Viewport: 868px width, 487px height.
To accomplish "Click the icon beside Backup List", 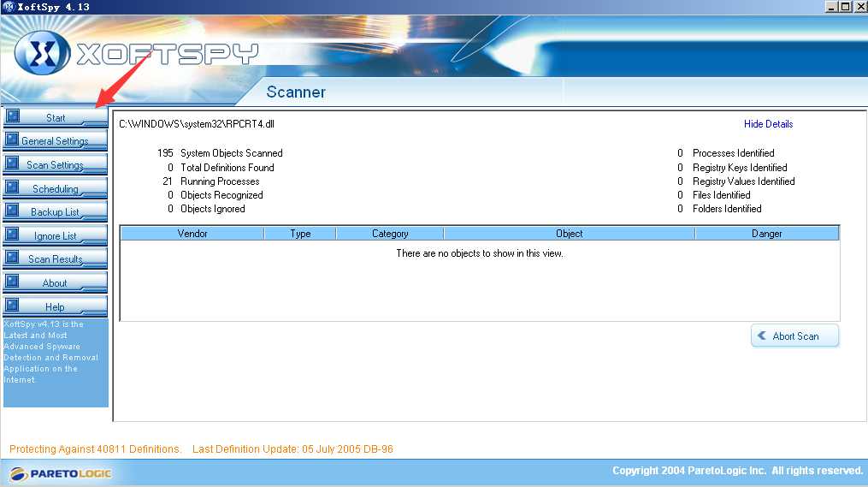I will (x=12, y=210).
